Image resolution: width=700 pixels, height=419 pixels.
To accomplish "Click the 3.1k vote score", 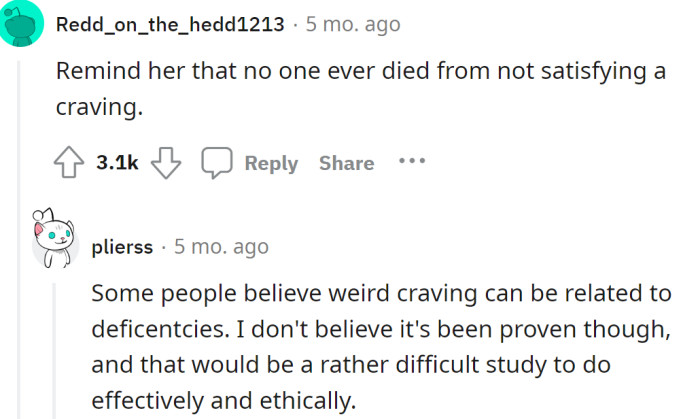I will pos(117,163).
